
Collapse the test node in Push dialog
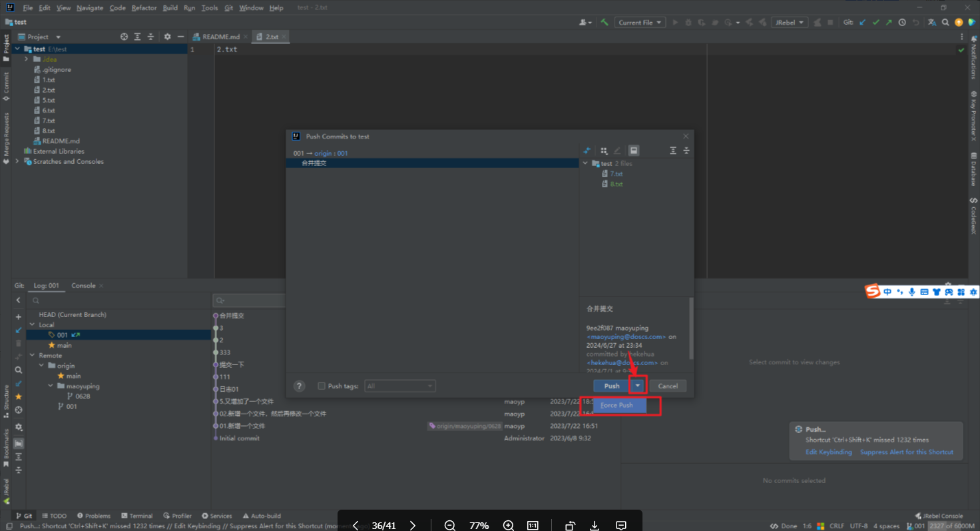click(x=586, y=163)
